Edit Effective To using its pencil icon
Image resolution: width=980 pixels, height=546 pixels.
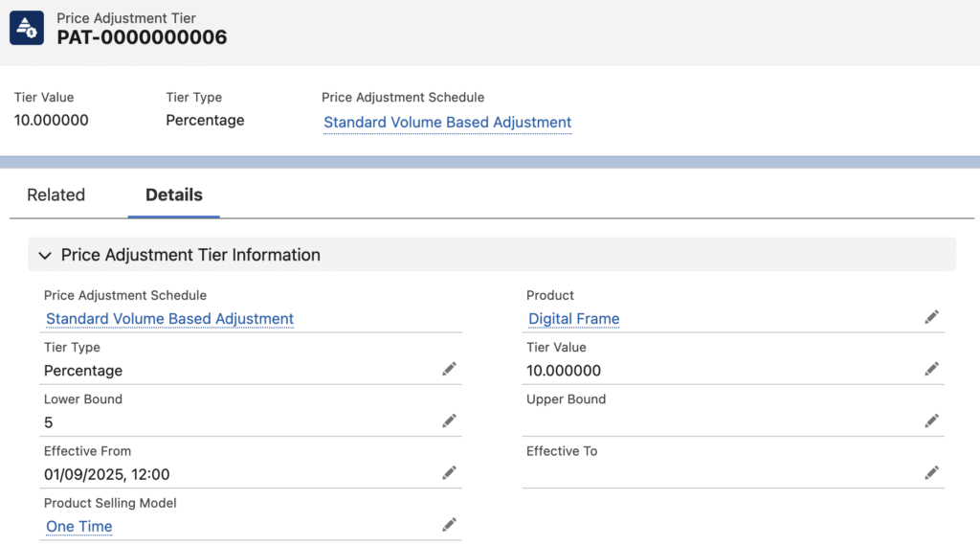[931, 472]
